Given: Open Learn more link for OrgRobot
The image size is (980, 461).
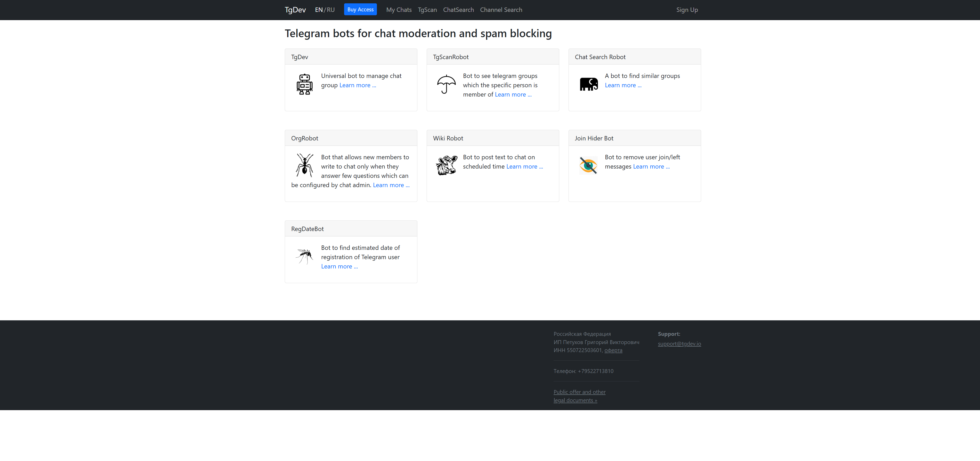Looking at the screenshot, I should 391,185.
